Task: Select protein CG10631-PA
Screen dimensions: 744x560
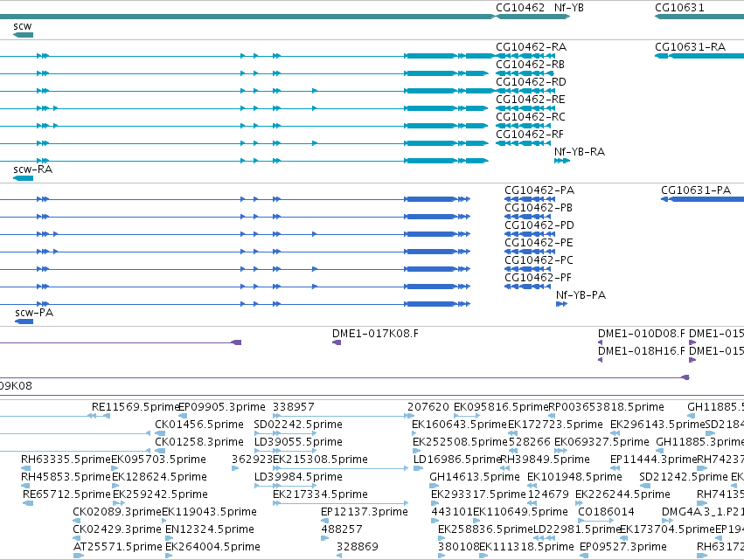Action: (x=696, y=190)
